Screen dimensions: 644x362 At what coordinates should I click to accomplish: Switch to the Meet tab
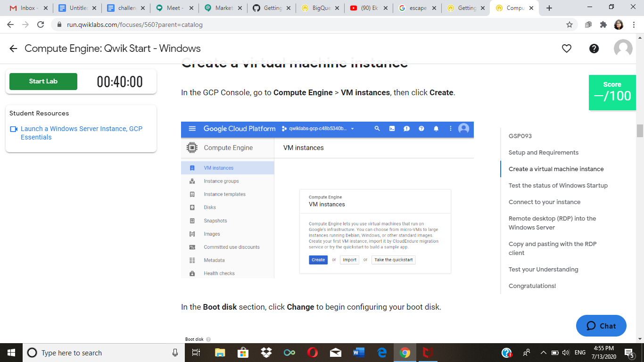click(175, 8)
